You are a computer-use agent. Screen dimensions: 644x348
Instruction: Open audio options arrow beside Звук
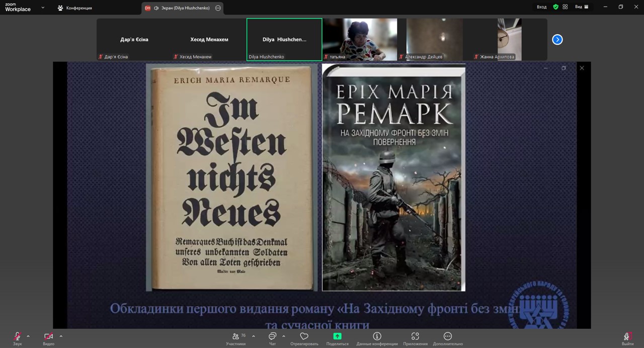(x=28, y=336)
